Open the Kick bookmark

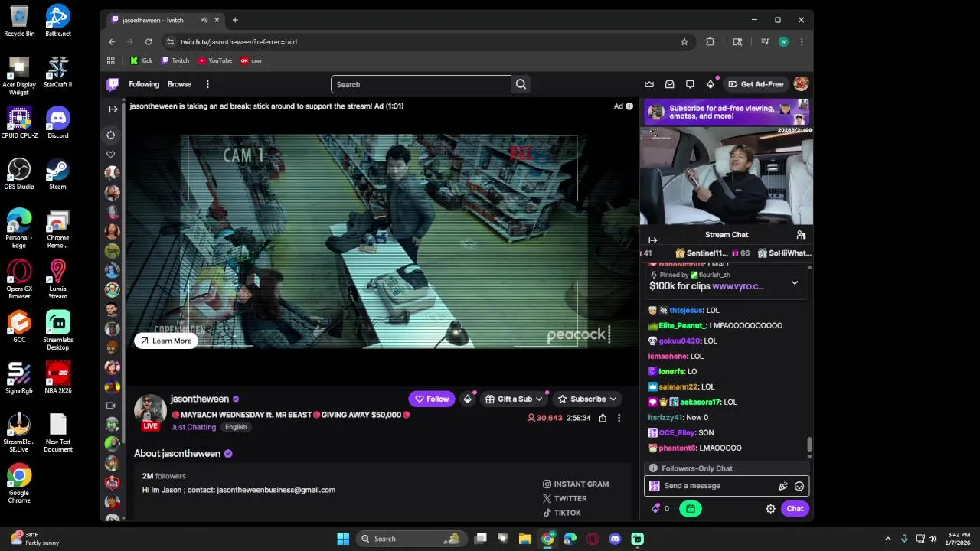(x=141, y=60)
